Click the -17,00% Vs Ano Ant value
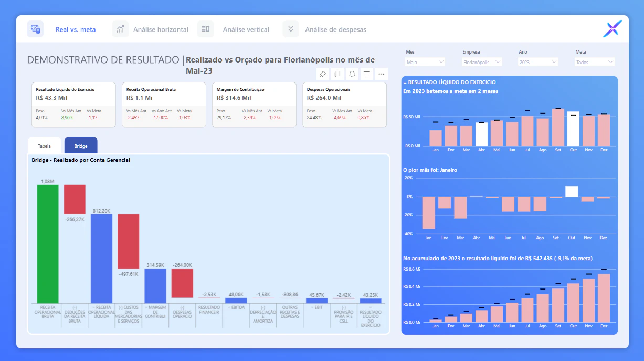 [160, 118]
